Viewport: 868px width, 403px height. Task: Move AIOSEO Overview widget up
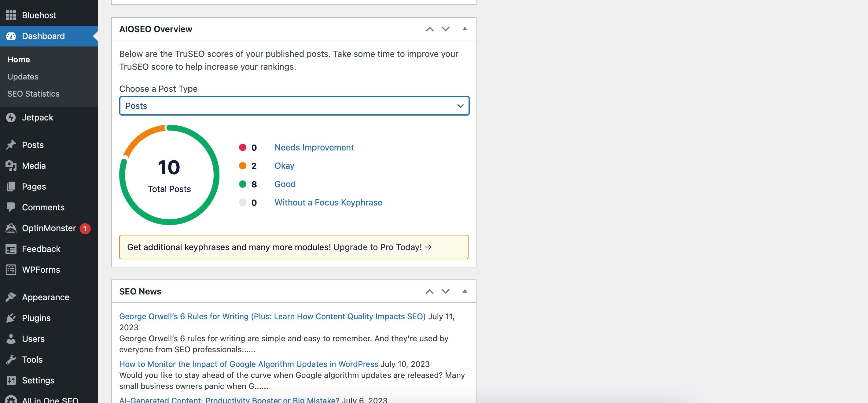click(429, 29)
